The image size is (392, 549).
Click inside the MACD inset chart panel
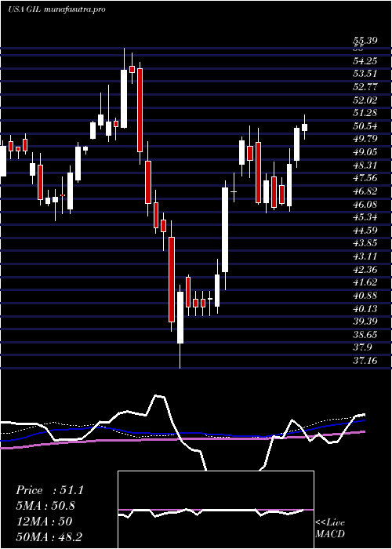pyautogui.click(x=216, y=510)
